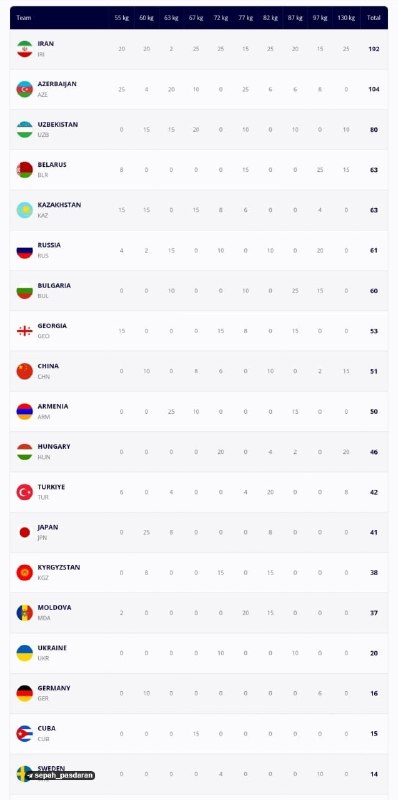Image resolution: width=398 pixels, height=800 pixels.
Task: Click the Japan flag icon
Action: [24, 533]
